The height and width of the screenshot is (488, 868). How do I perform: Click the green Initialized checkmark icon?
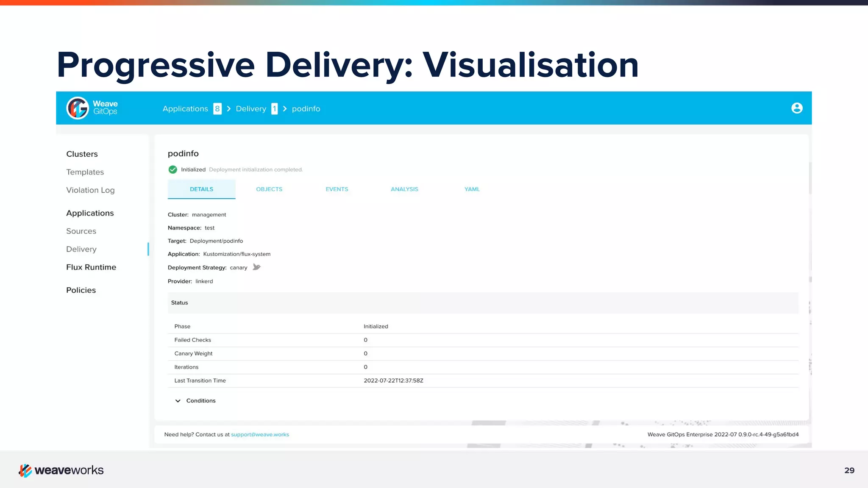click(x=172, y=169)
